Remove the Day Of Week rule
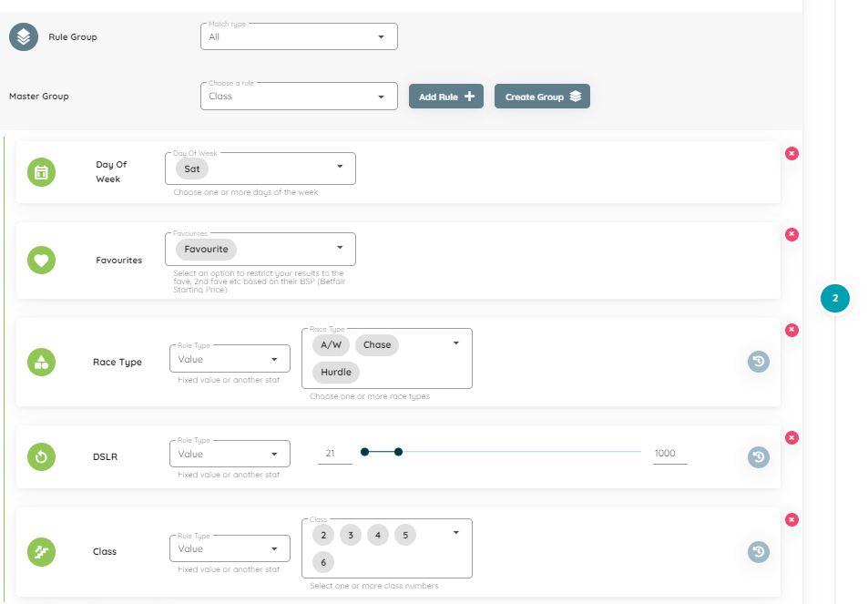Viewport: 868px width, 604px height. tap(791, 153)
